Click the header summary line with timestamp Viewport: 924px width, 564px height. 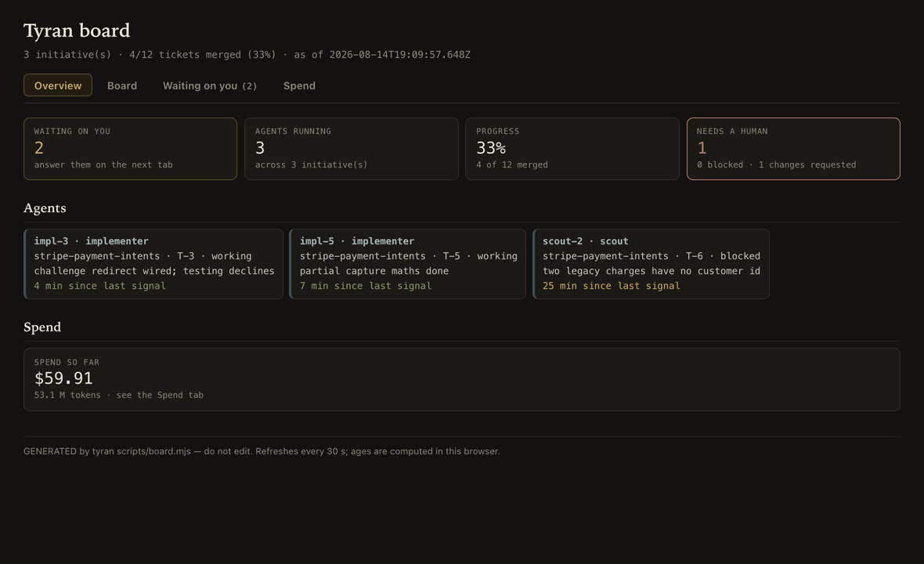(x=247, y=55)
